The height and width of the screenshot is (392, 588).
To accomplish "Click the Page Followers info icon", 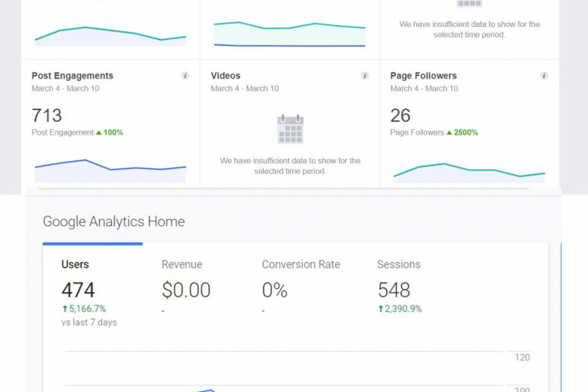I will pos(544,76).
